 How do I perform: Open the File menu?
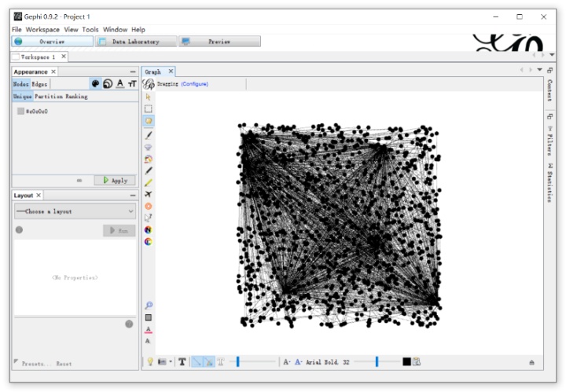(x=17, y=30)
